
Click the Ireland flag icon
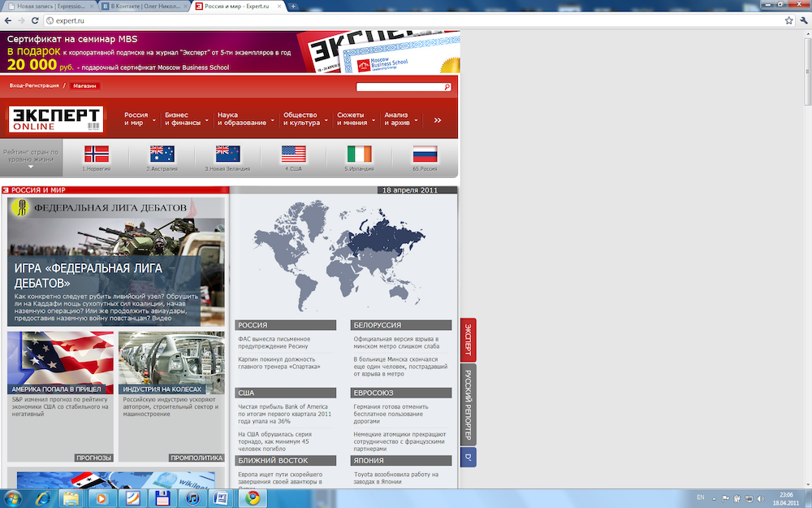pos(358,154)
